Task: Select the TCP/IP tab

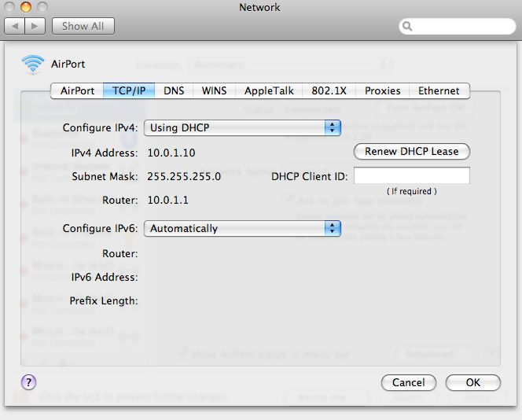Action: pos(129,90)
